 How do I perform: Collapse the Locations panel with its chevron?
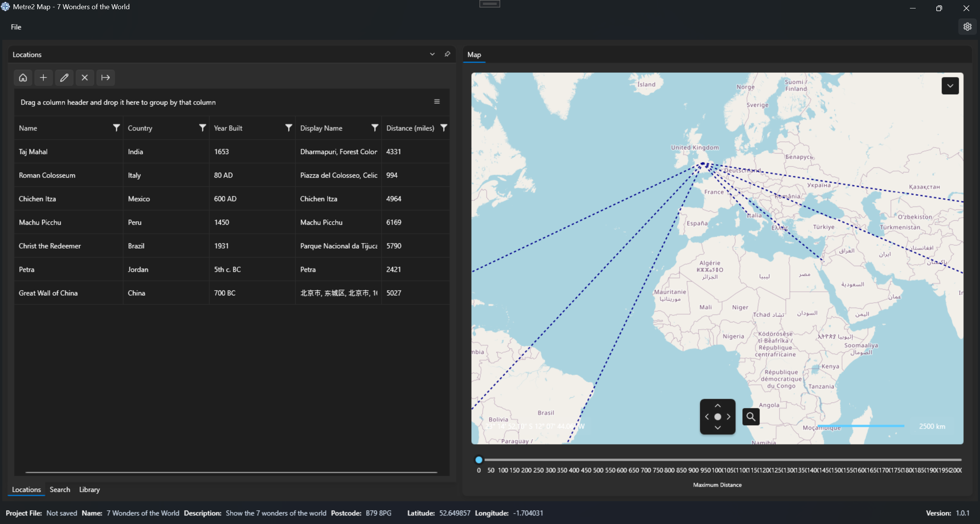point(432,54)
